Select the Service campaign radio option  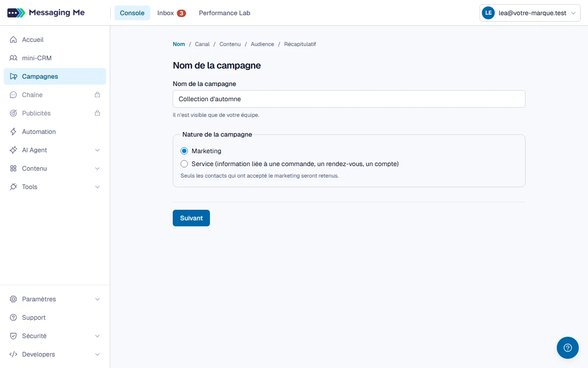point(184,164)
